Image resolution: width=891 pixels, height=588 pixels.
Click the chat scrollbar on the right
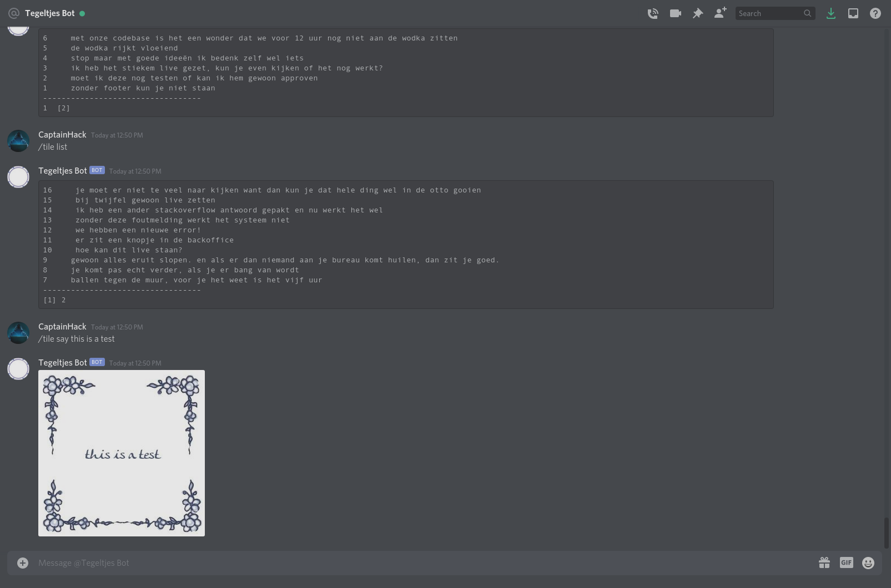[x=887, y=533]
